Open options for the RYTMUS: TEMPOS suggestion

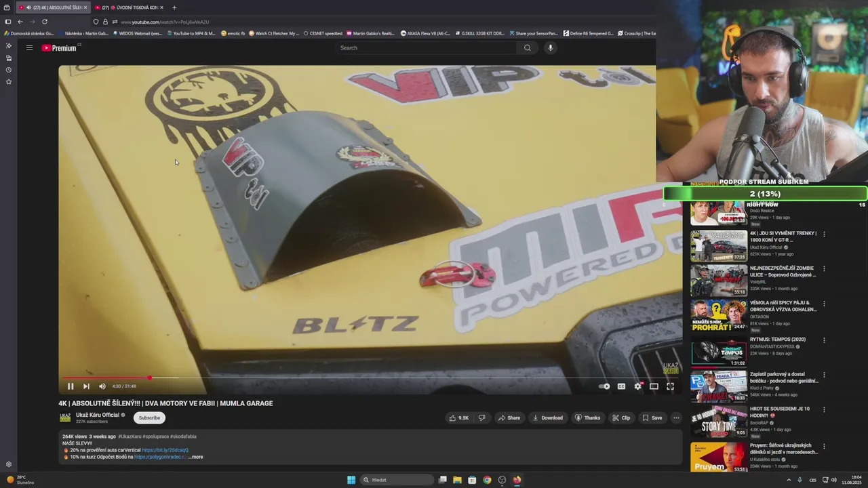click(x=824, y=340)
